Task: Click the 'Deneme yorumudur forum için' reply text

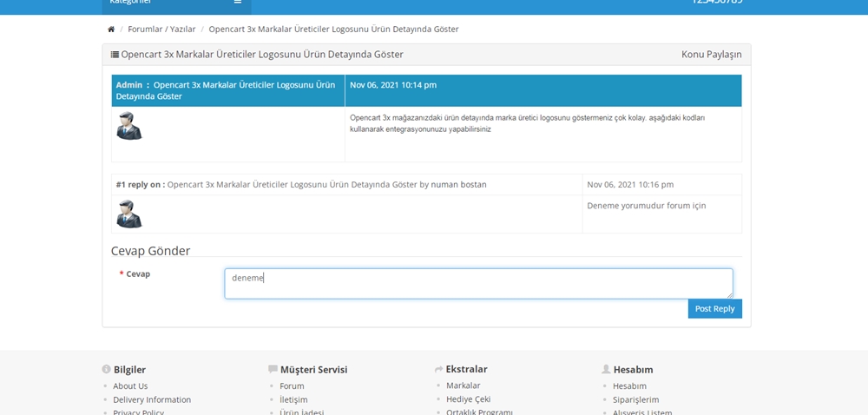Action: tap(647, 206)
